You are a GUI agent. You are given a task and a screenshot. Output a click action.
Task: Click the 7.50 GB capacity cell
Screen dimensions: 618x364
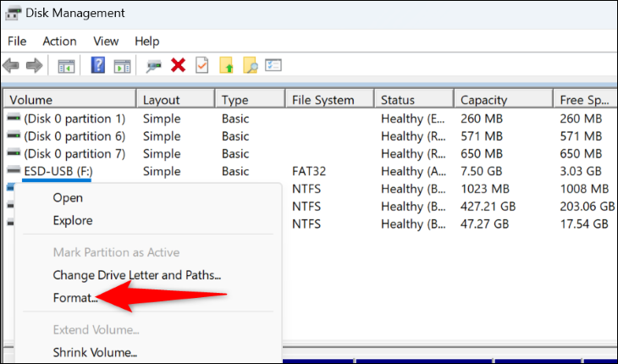click(x=481, y=171)
